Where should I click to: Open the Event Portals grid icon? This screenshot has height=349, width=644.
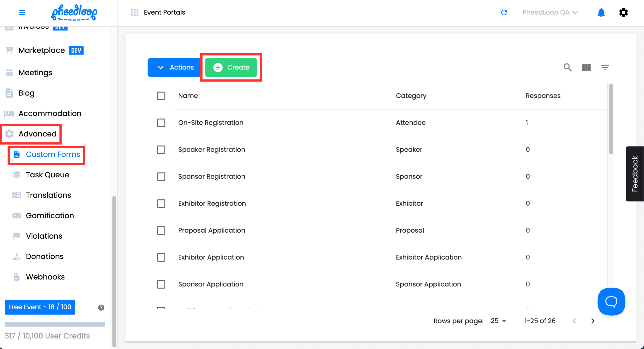[135, 12]
